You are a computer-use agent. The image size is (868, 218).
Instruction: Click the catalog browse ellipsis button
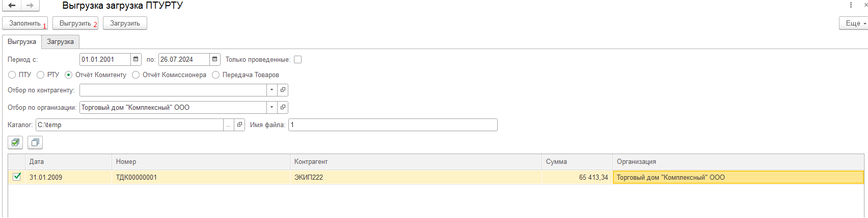click(229, 125)
